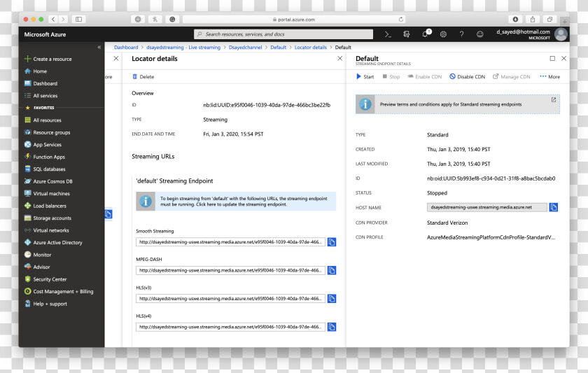Click the Locator details breadcrumb

click(311, 47)
